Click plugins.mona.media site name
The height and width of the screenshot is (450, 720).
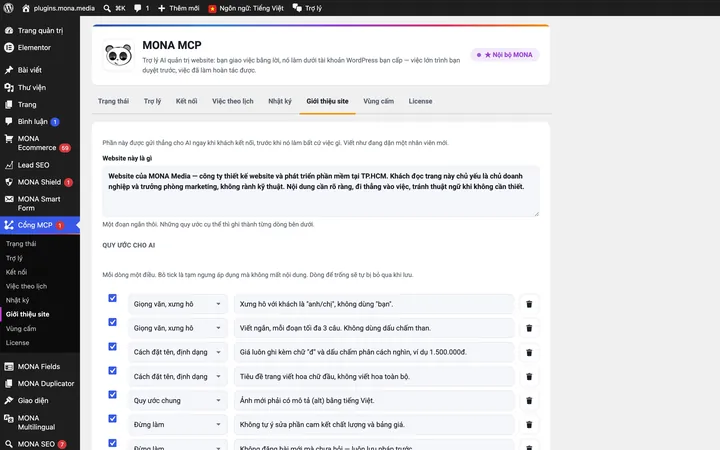[64, 8]
